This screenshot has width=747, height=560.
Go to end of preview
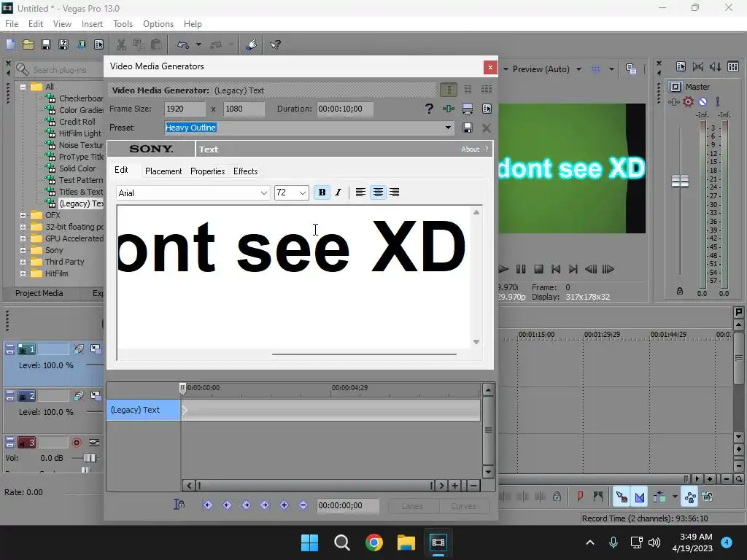pyautogui.click(x=573, y=269)
